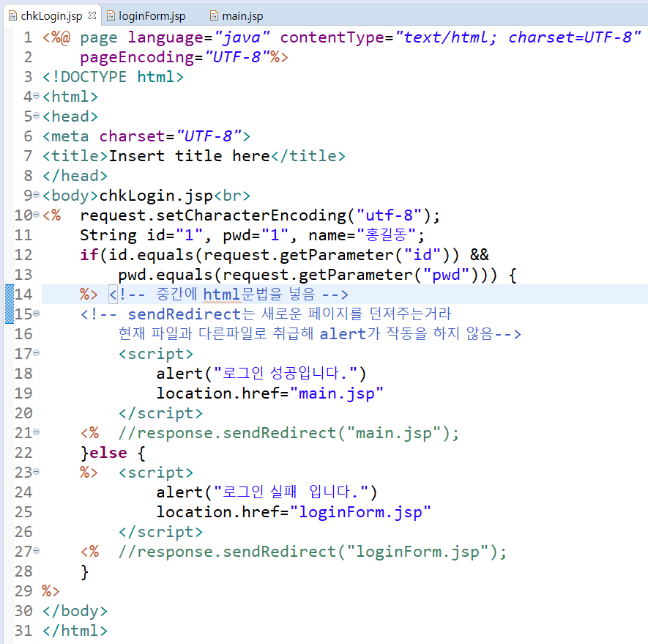
Task: Close the chkLogin.jsp tab with X
Action: pyautogui.click(x=92, y=15)
